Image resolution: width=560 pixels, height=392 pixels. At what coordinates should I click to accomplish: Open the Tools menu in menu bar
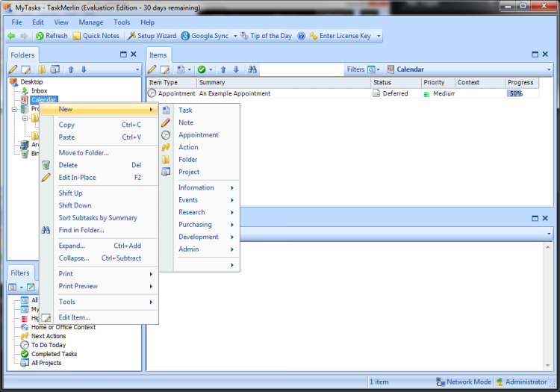[x=122, y=22]
